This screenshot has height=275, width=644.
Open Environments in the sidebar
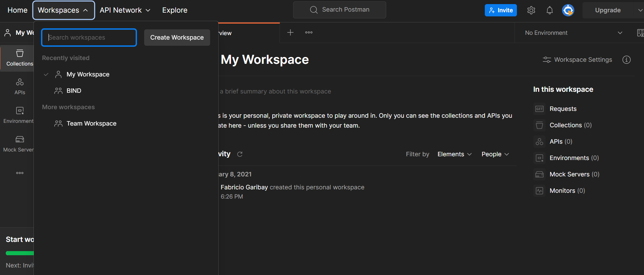point(18,115)
